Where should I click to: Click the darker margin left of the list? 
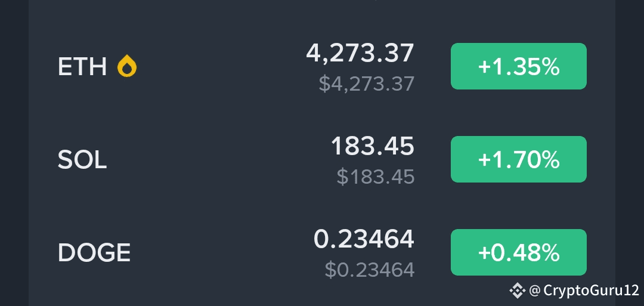(14, 153)
